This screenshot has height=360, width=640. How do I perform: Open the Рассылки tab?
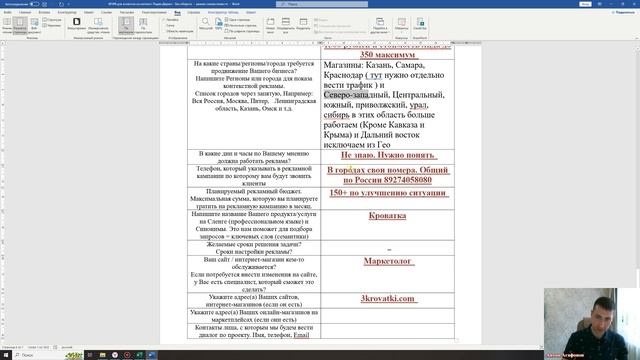click(x=127, y=13)
